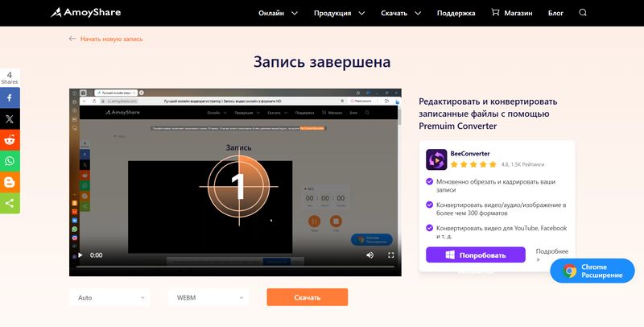
Task: Open the green more-sharing options icon
Action: point(10,203)
